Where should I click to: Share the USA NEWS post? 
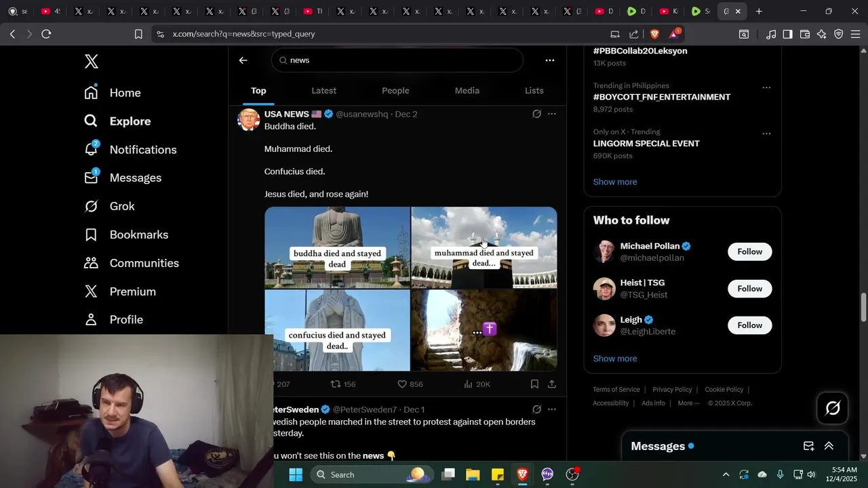tap(552, 384)
